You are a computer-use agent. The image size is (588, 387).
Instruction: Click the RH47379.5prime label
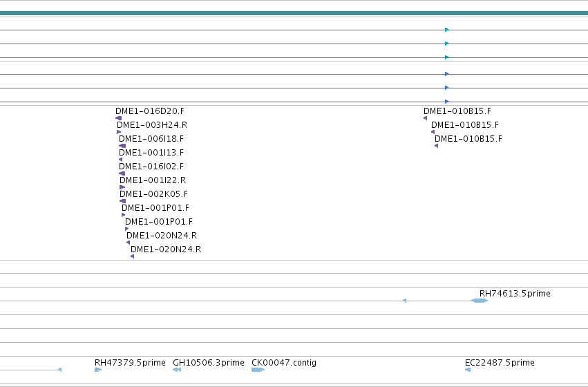[130, 363]
